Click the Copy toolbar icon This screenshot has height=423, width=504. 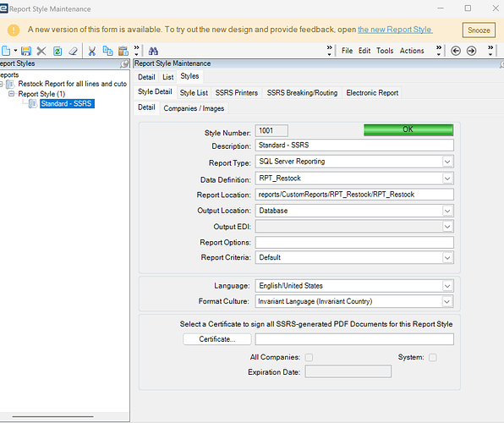[x=107, y=51]
